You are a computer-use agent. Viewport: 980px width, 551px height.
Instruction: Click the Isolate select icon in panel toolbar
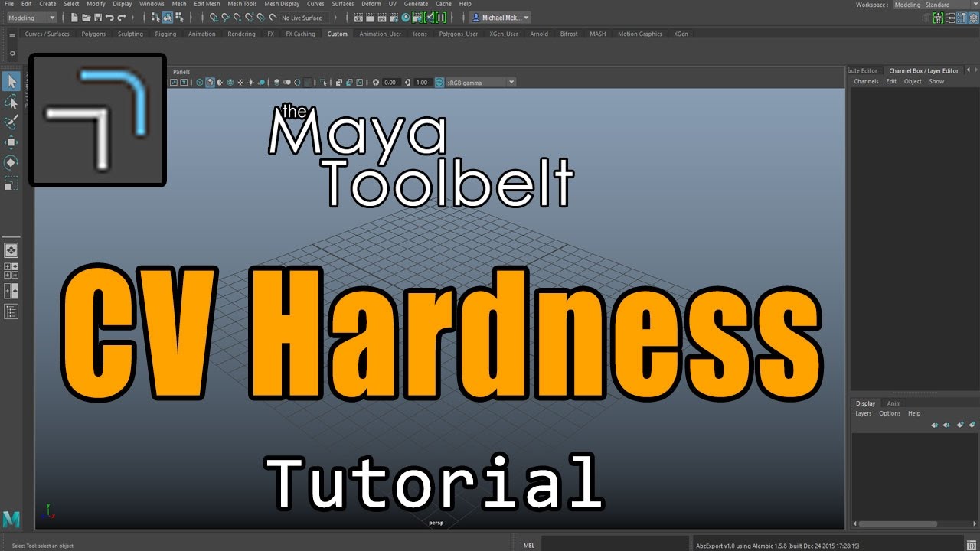pyautogui.click(x=323, y=82)
